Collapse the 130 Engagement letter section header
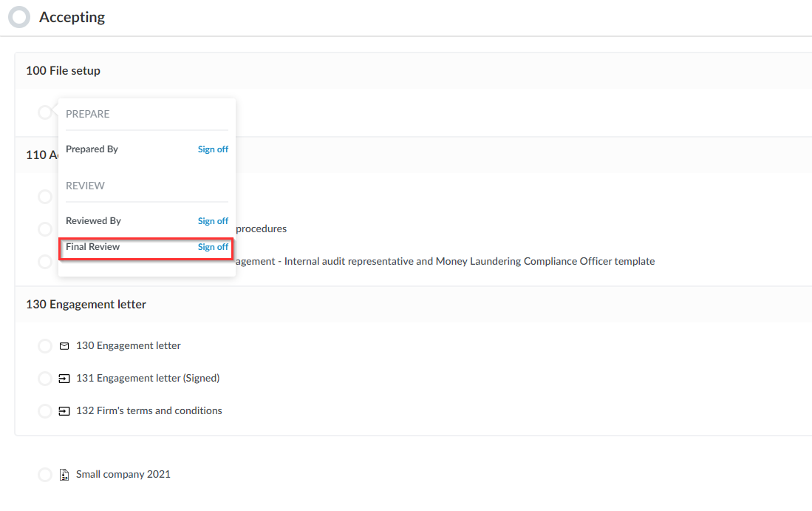The image size is (812, 511). click(x=86, y=305)
